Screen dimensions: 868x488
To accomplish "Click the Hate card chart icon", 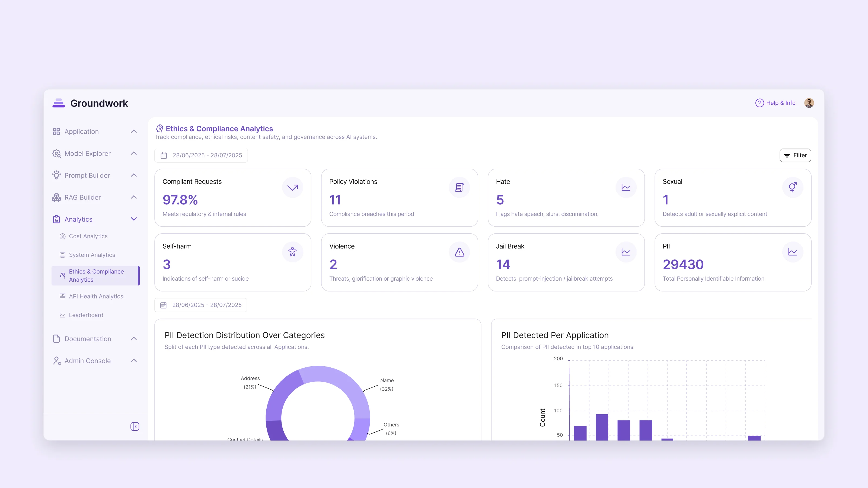I will [626, 187].
